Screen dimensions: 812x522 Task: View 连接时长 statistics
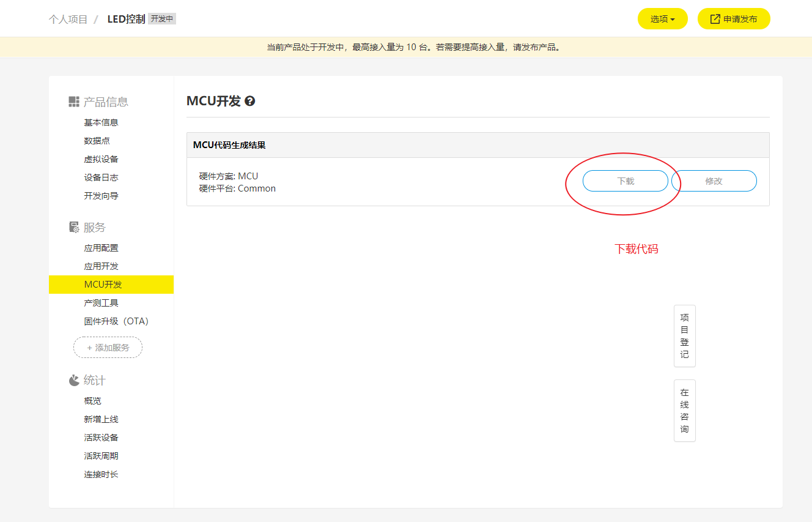[x=102, y=474]
